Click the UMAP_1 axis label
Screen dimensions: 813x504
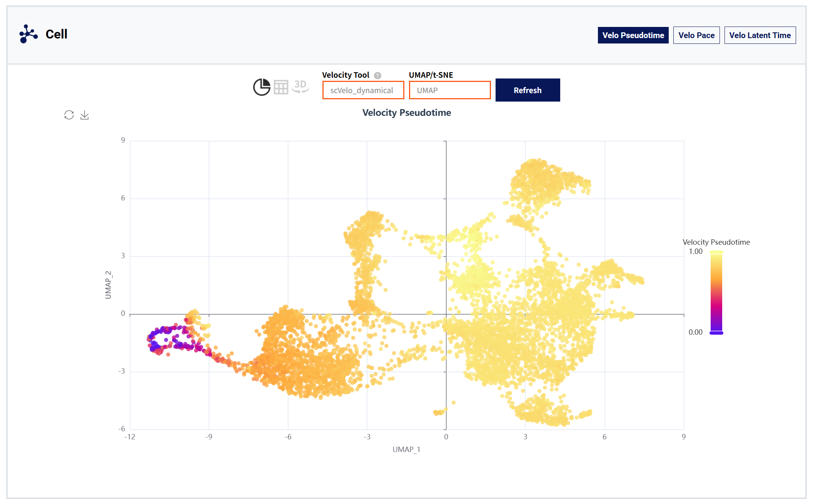(x=406, y=449)
